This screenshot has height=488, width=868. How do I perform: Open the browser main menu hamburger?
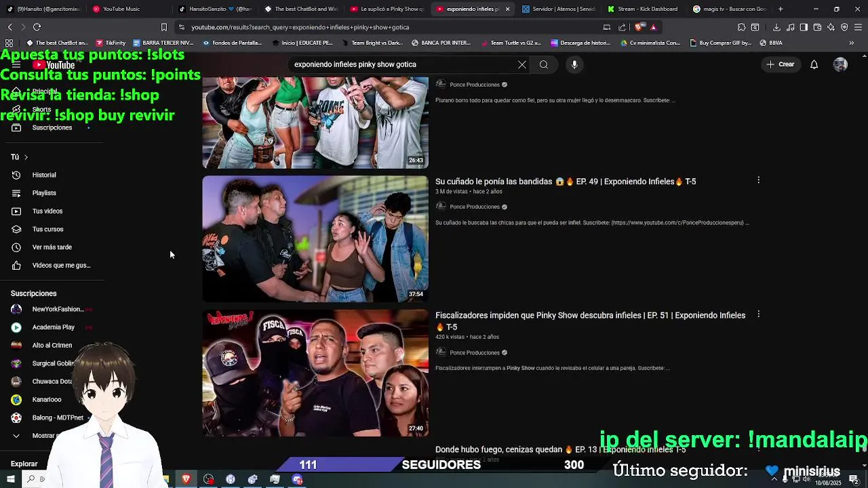[858, 27]
